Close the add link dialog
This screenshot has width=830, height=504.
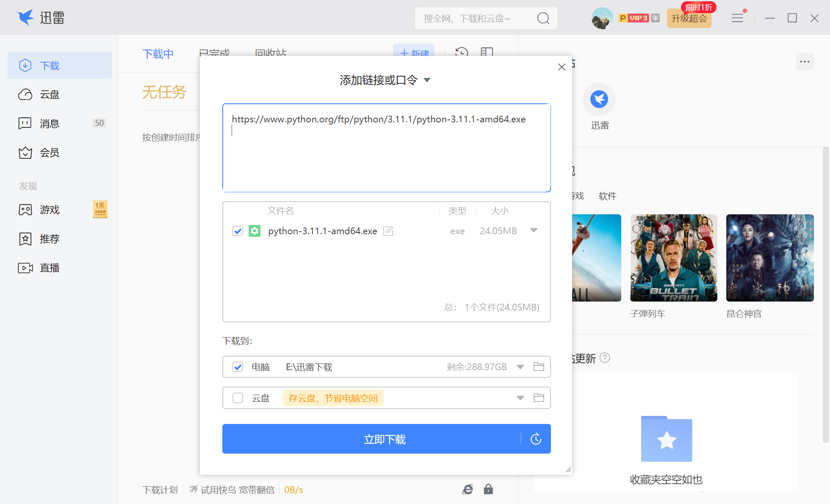coord(562,67)
